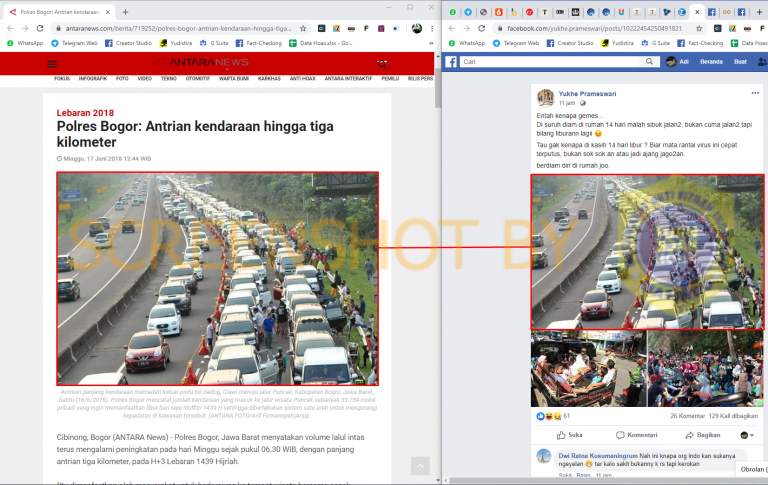Viewport: 768px width, 485px height.
Task: Click the Facebook logo icon
Action: (x=451, y=62)
